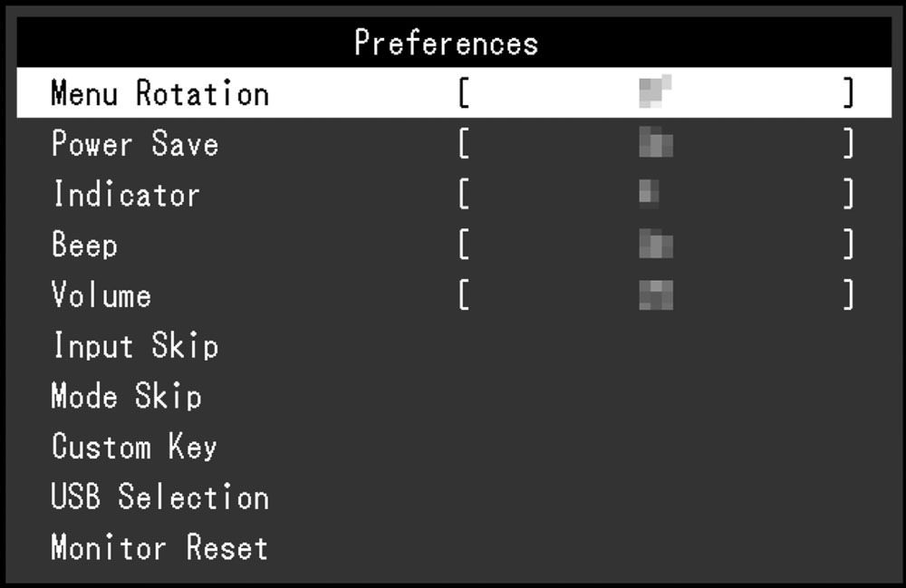Image resolution: width=906 pixels, height=588 pixels.
Task: Open the Mode Skip submenu
Action: [x=126, y=396]
